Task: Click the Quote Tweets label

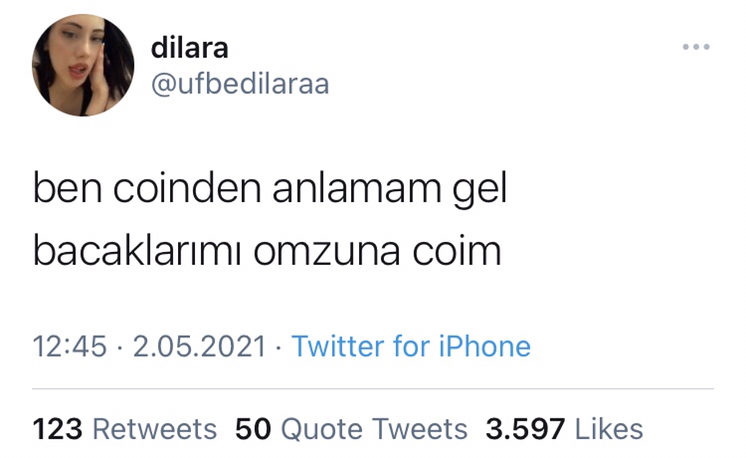Action: [x=374, y=429]
